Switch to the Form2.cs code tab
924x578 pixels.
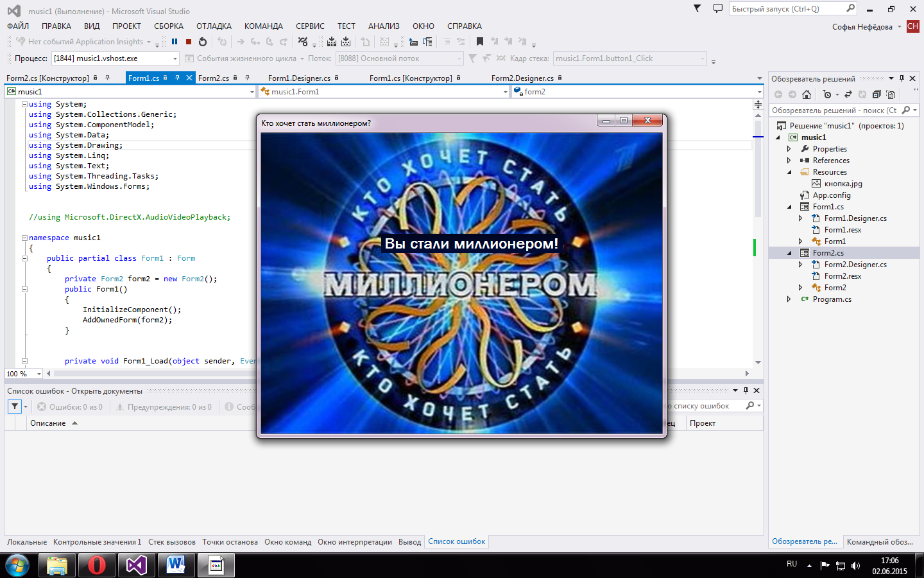[x=214, y=78]
